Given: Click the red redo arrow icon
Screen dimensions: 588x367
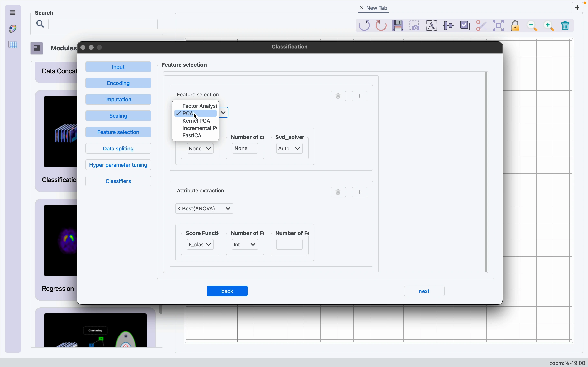Looking at the screenshot, I should (x=381, y=26).
